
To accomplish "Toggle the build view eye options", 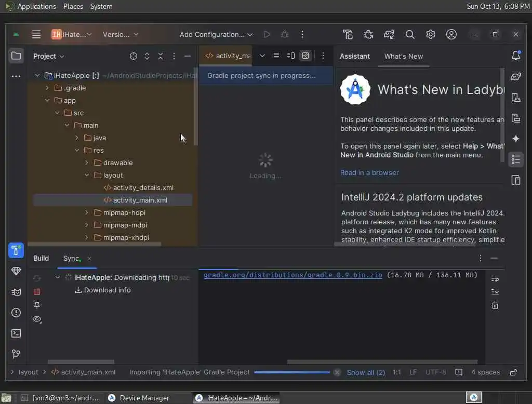I will pyautogui.click(x=37, y=319).
